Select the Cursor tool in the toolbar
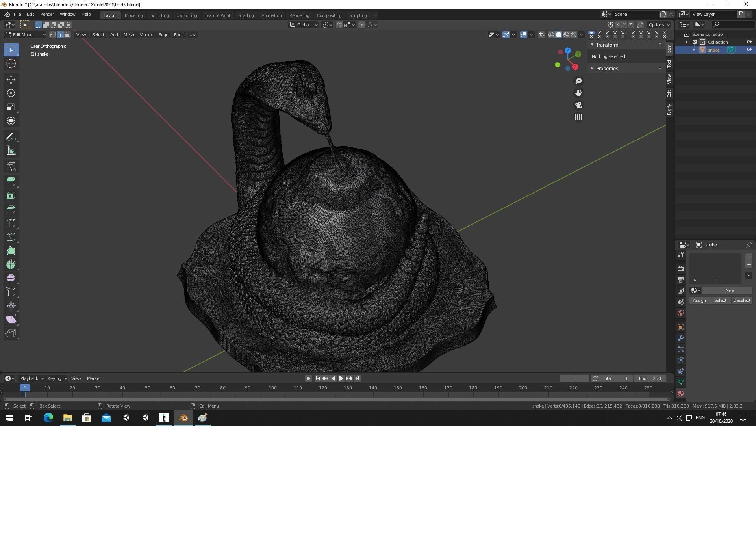 11,63
